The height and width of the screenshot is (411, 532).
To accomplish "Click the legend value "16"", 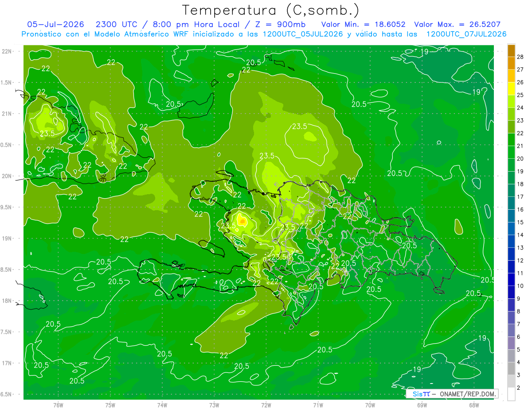I will point(520,209).
